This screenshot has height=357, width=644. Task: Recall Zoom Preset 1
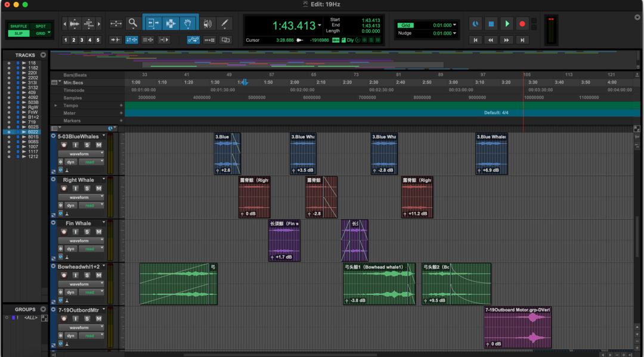pos(66,40)
